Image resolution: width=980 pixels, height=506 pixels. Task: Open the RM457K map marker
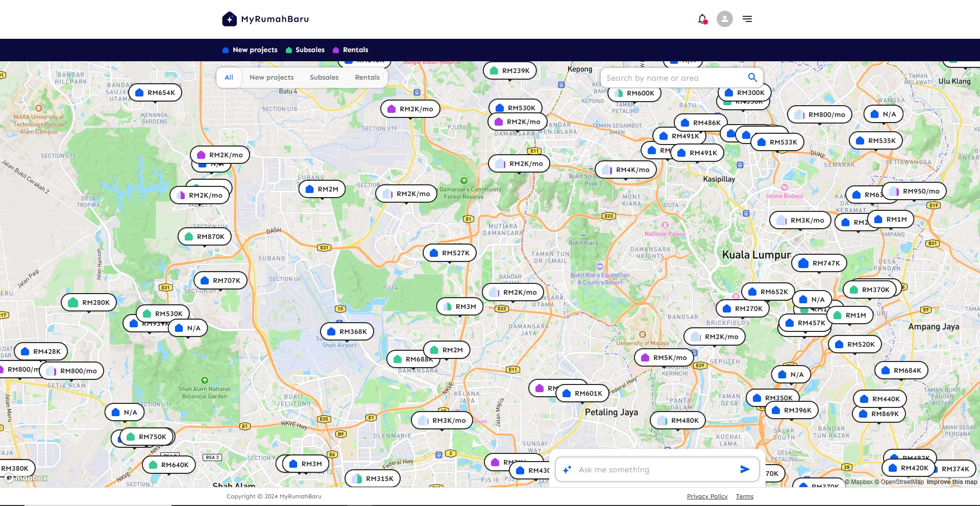[805, 323]
